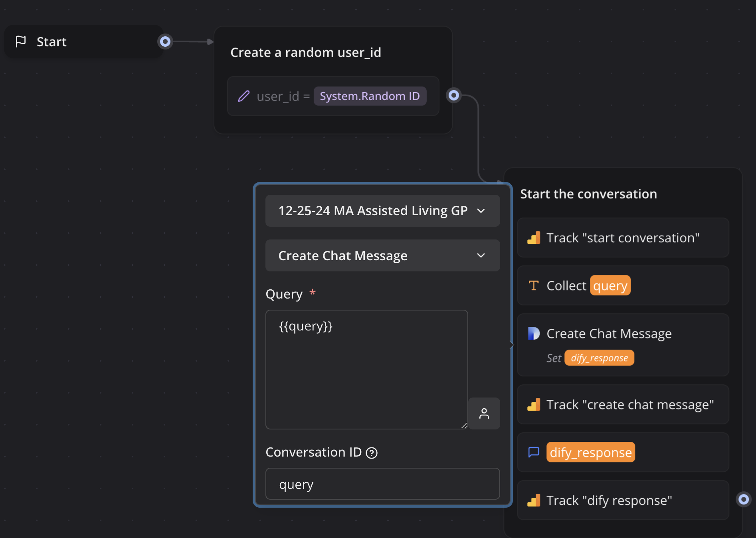Click the analytics icon on Track "start conversation"

click(534, 238)
